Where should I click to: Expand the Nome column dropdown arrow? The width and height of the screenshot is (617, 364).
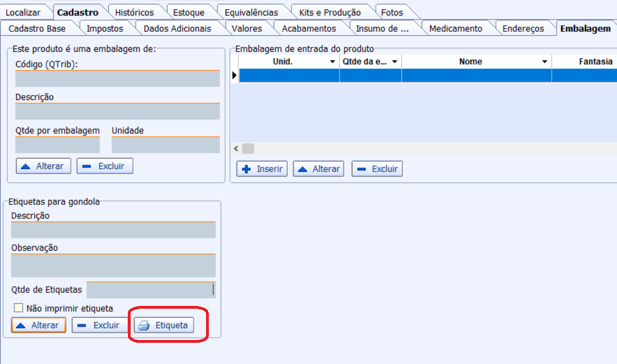(x=545, y=62)
